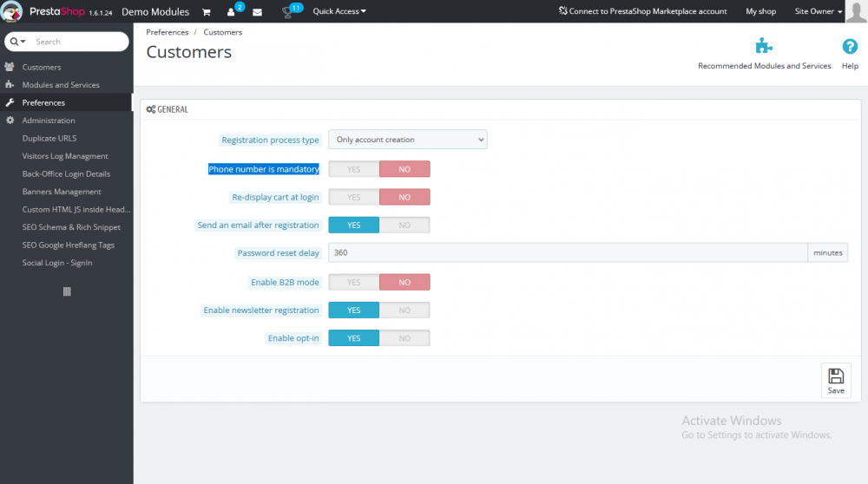This screenshot has width=868, height=484.
Task: Click the Administration gear icon
Action: click(x=10, y=120)
